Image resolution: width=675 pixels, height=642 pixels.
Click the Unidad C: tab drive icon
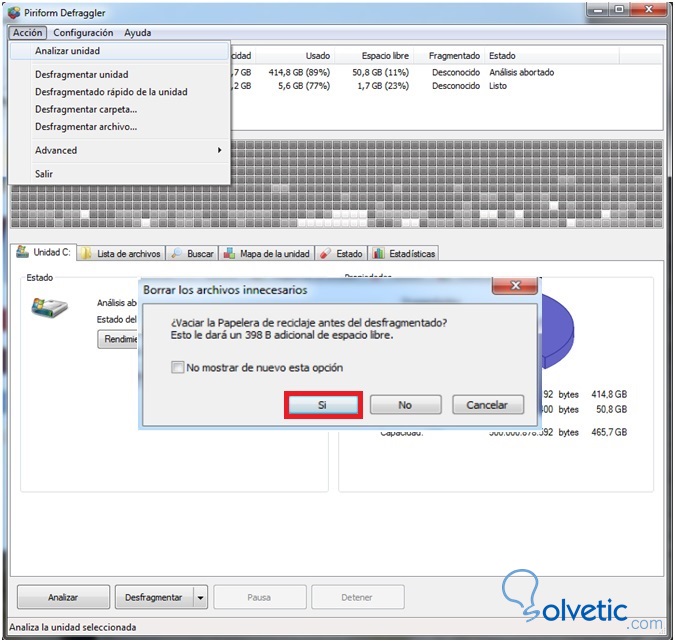tap(22, 251)
